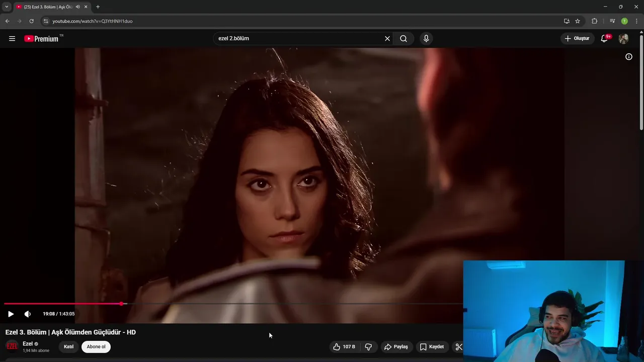Click the browser forward arrow

pos(20,21)
